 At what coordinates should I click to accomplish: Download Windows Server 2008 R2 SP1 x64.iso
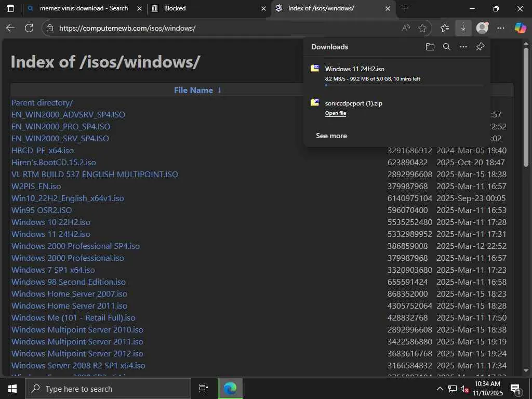(x=78, y=366)
